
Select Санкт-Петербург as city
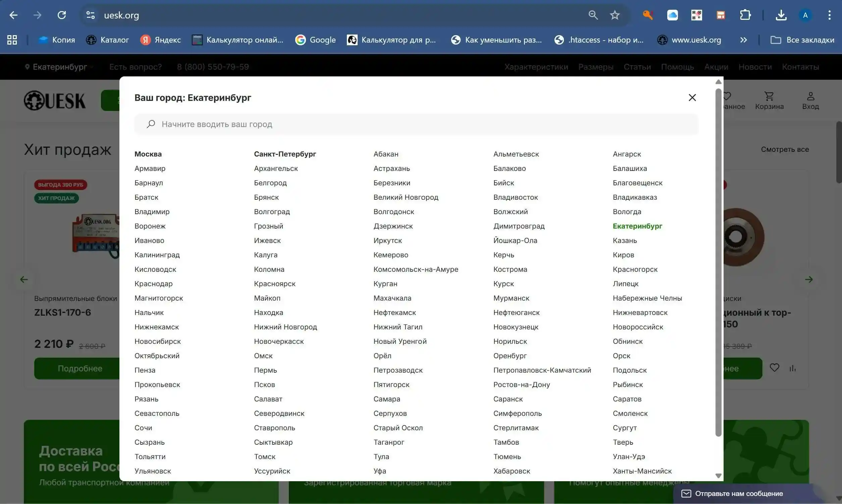pyautogui.click(x=285, y=154)
